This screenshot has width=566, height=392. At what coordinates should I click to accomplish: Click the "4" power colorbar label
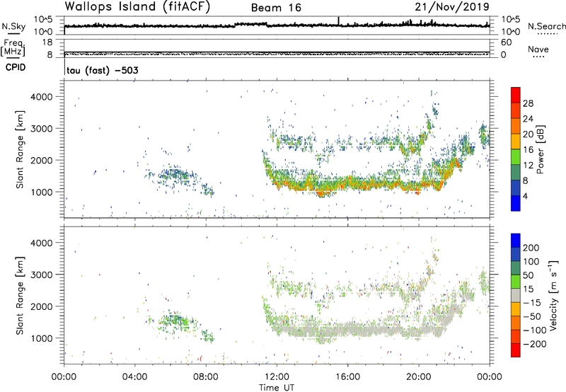coord(526,196)
